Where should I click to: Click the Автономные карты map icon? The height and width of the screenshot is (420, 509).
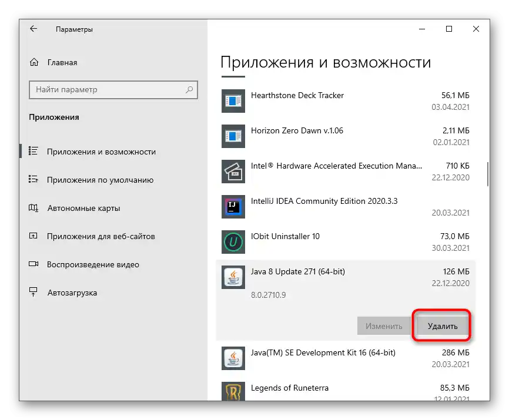[x=33, y=207]
